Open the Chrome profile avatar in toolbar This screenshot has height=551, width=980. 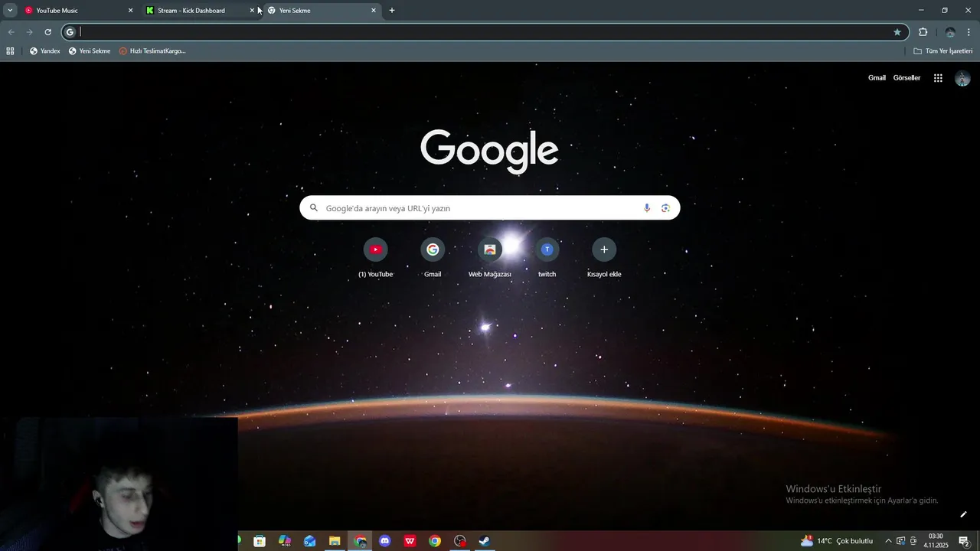(950, 32)
